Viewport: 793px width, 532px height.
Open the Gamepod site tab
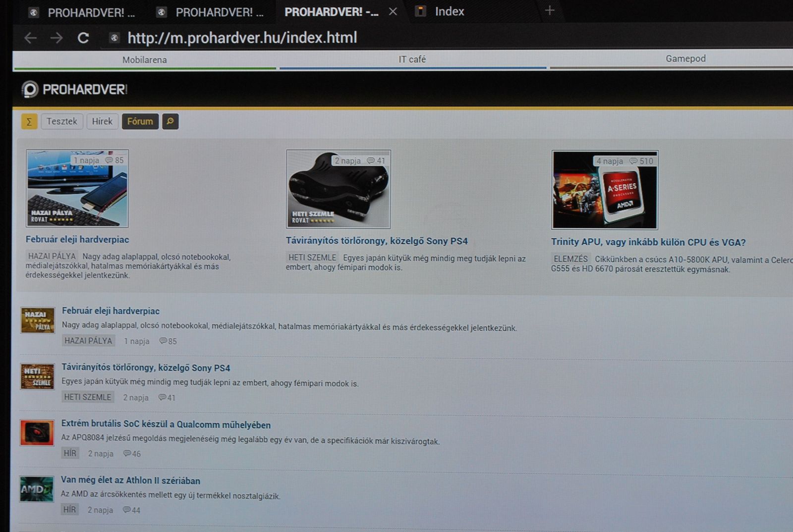pyautogui.click(x=685, y=58)
